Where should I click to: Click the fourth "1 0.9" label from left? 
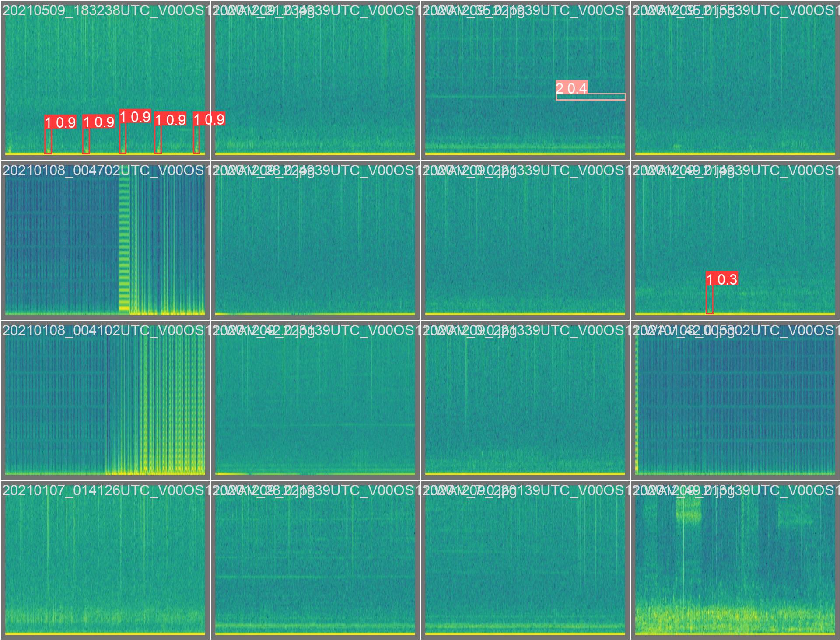(170, 119)
